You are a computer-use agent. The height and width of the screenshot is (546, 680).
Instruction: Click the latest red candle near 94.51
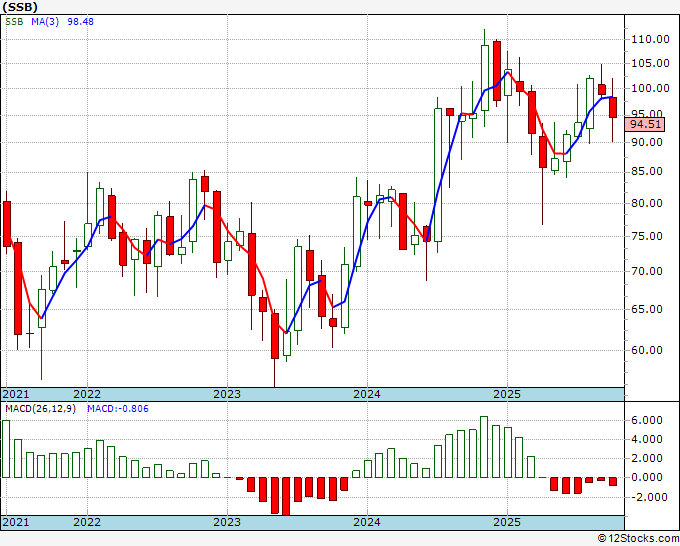[x=613, y=108]
